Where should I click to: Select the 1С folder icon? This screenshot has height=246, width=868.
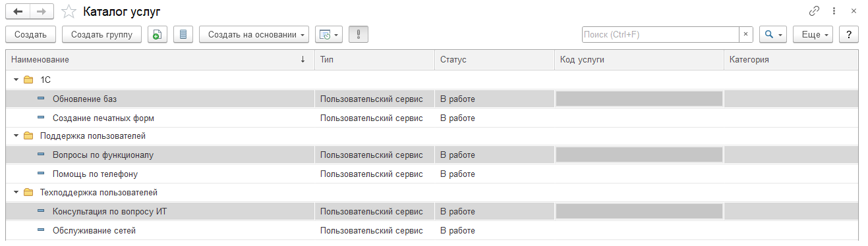pyautogui.click(x=28, y=80)
